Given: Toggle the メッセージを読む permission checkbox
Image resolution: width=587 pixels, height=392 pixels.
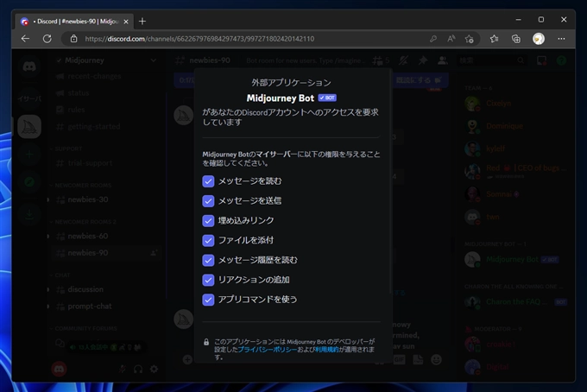Looking at the screenshot, I should [x=208, y=181].
